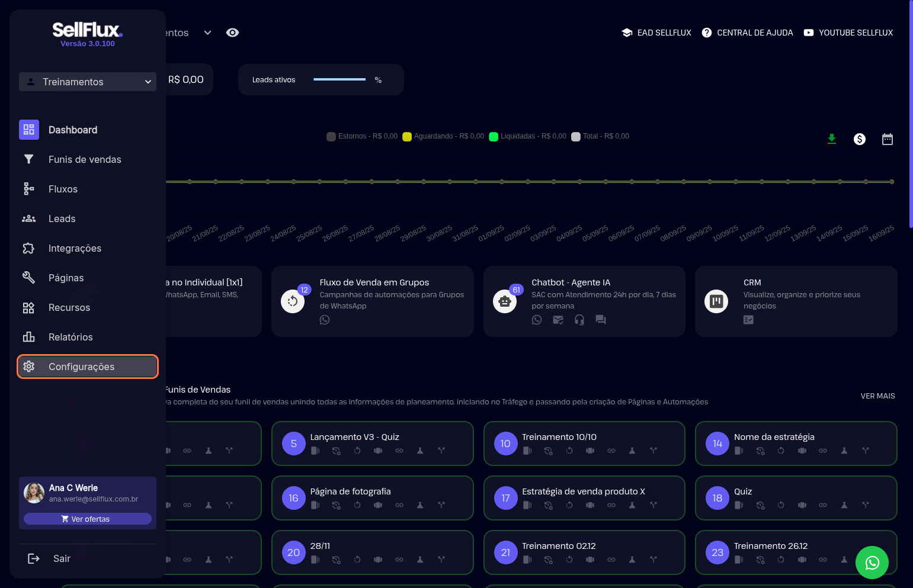Expand the header chevron beside the title
Viewport: 913px width, 588px height.
tap(207, 33)
